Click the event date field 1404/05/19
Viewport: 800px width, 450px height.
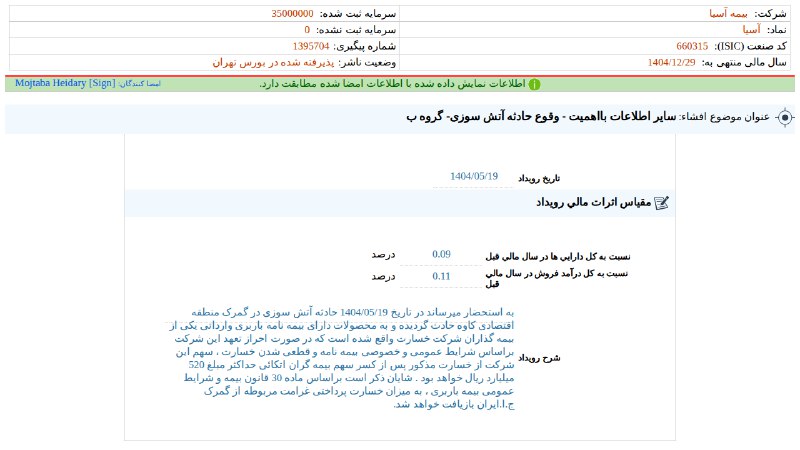pos(473,177)
